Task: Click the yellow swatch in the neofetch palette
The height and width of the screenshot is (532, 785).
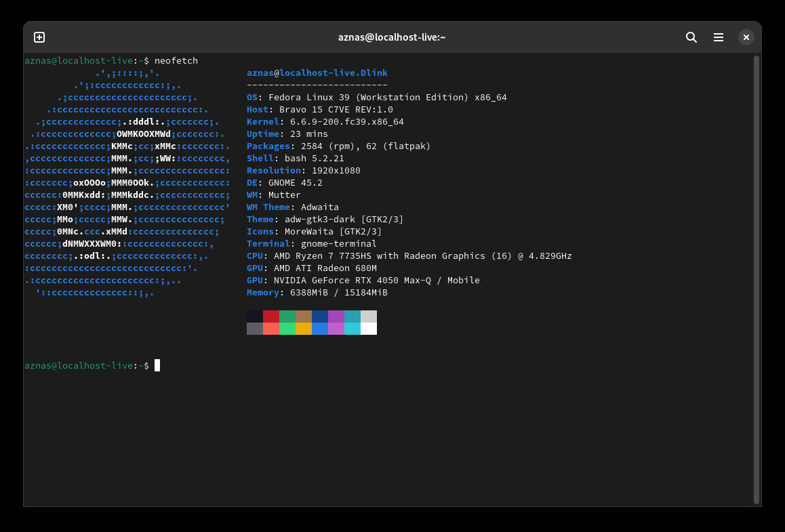Action: tap(304, 329)
